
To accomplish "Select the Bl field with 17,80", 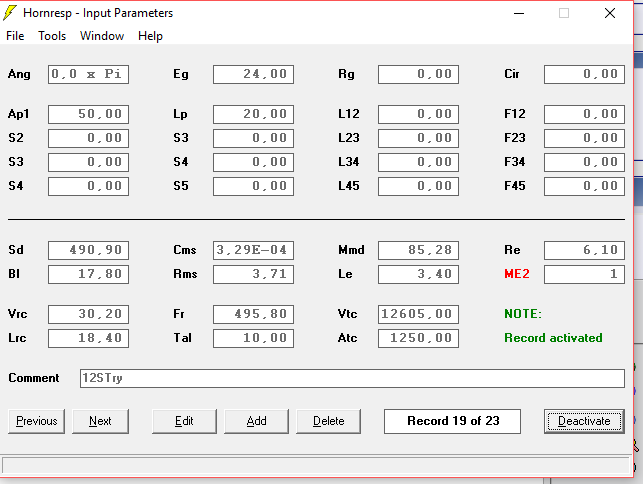I will (x=89, y=274).
